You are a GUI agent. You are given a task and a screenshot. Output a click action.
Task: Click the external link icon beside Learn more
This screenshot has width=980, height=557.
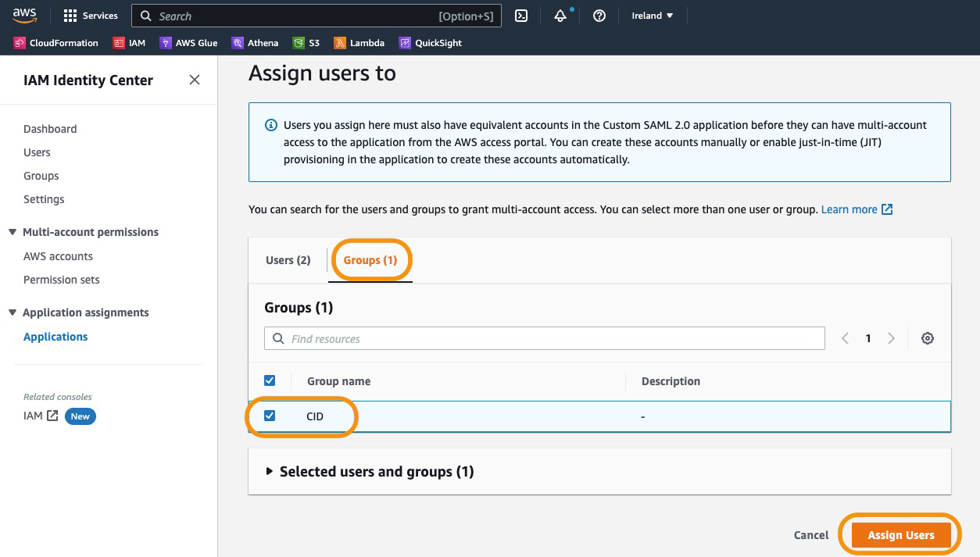click(x=887, y=209)
